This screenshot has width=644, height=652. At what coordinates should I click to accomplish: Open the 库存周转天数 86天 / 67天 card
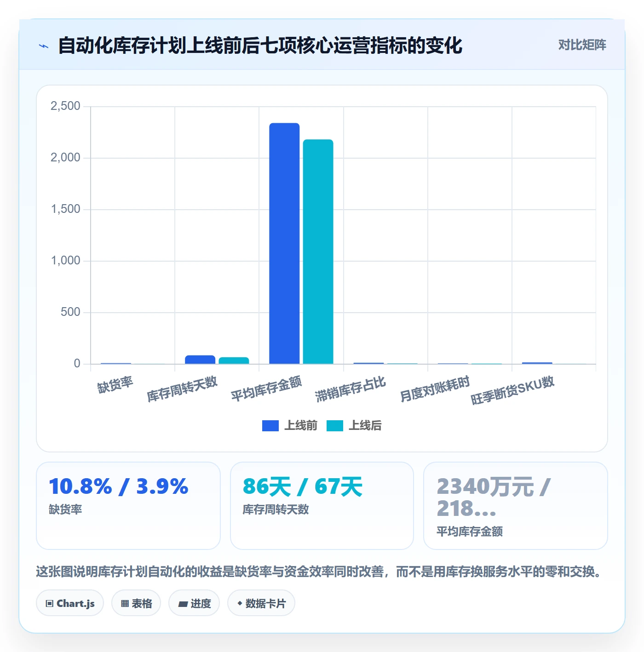coord(322,506)
